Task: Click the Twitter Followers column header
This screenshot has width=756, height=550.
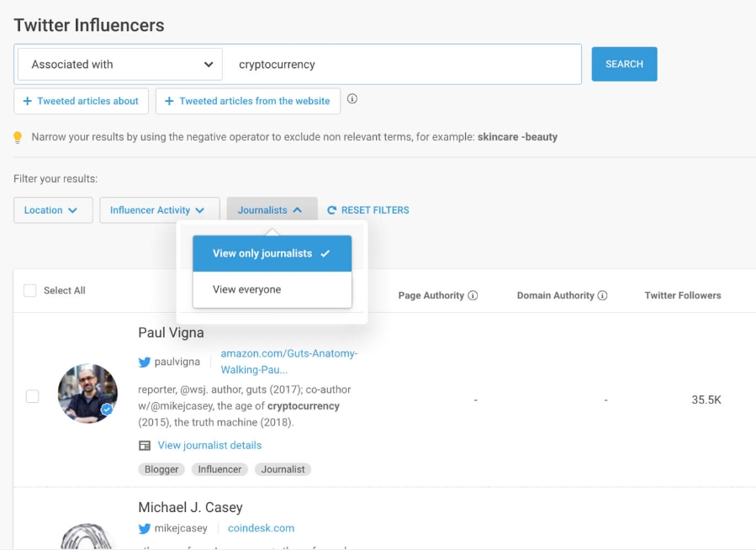Action: click(x=683, y=295)
